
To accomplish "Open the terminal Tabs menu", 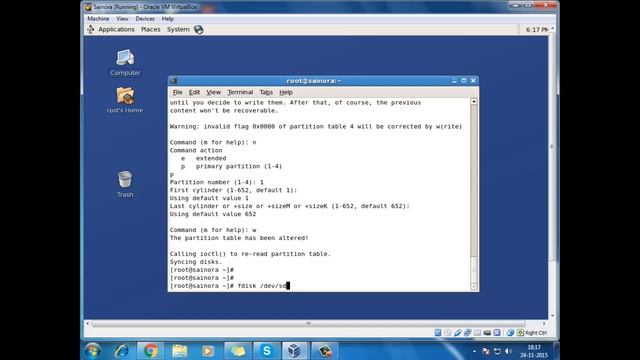I will pyautogui.click(x=266, y=92).
